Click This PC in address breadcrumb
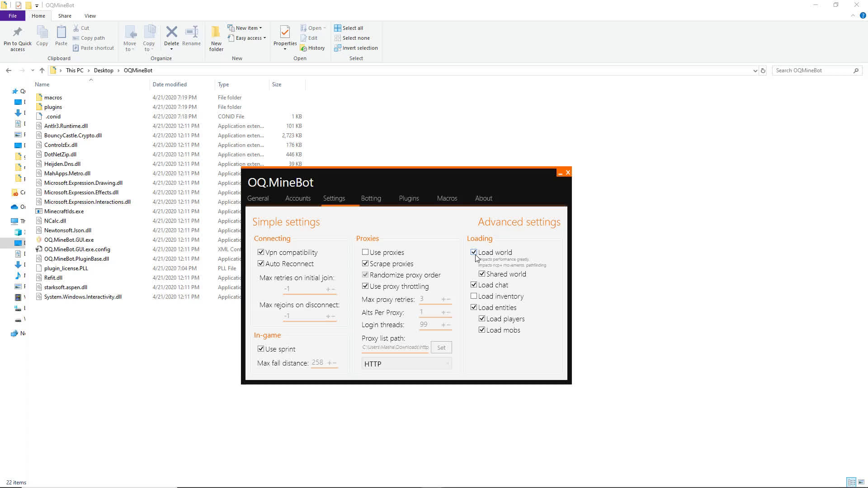The height and width of the screenshot is (488, 868). (x=75, y=70)
